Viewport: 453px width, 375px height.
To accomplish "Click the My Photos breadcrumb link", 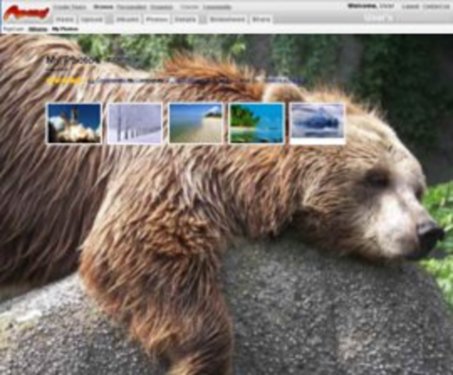I will pyautogui.click(x=65, y=29).
